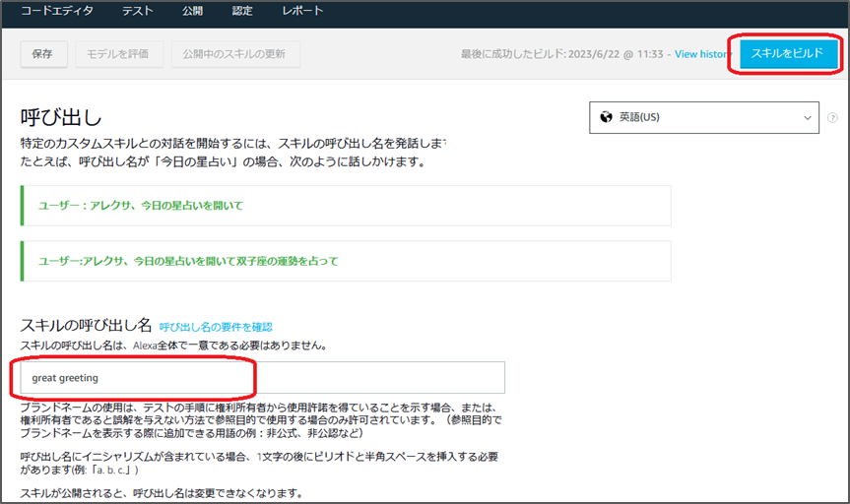Open the View history link

(703, 54)
